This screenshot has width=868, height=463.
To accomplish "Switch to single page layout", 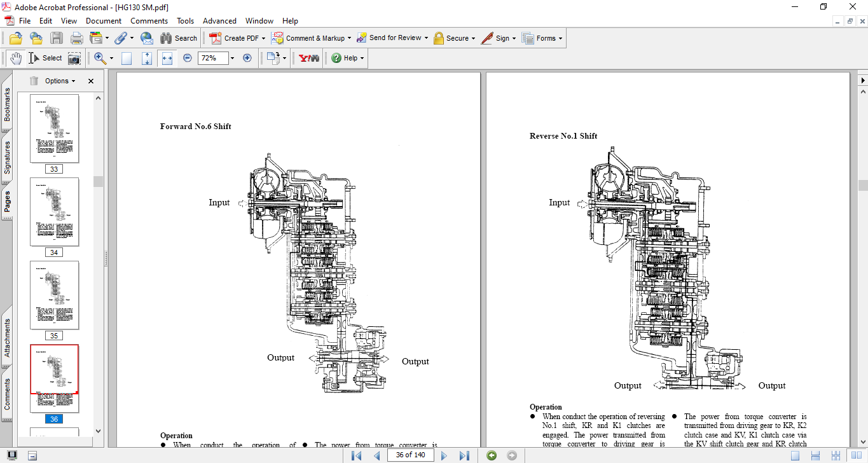I will click(x=795, y=455).
